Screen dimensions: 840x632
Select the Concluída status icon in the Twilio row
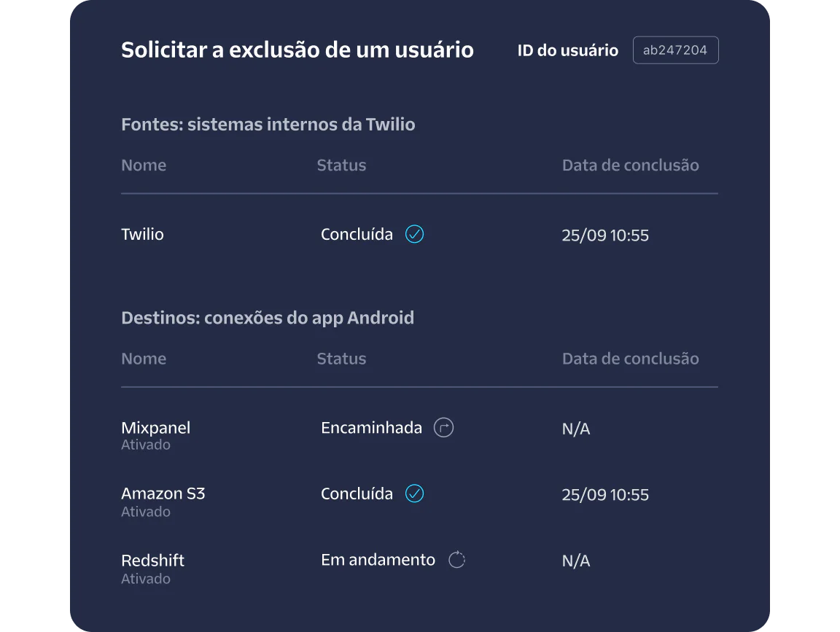coord(413,234)
